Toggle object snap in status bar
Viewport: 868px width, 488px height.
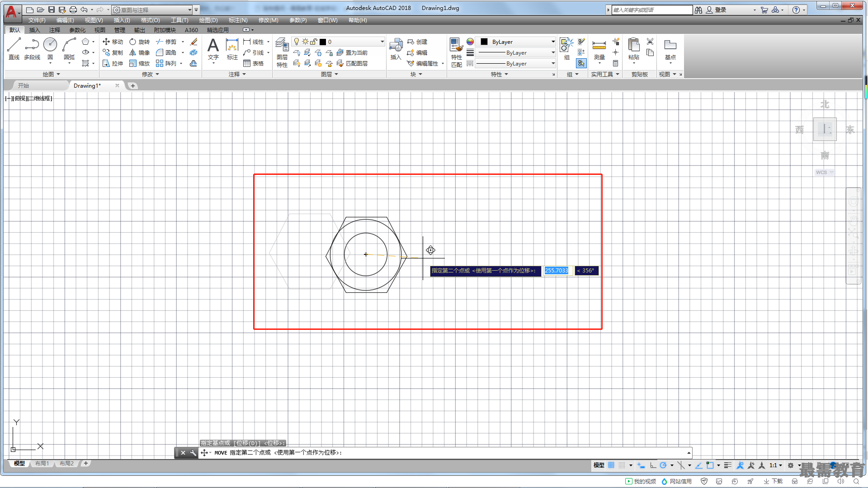[710, 465]
